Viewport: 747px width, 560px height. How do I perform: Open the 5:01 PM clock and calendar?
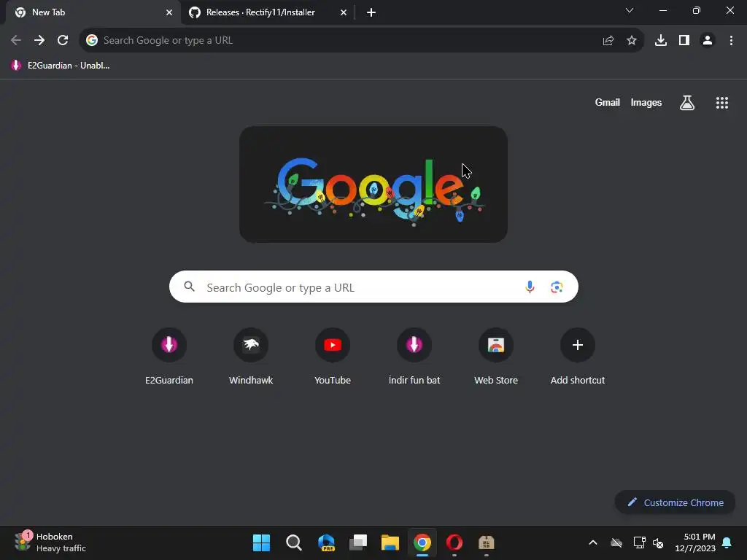[695, 542]
